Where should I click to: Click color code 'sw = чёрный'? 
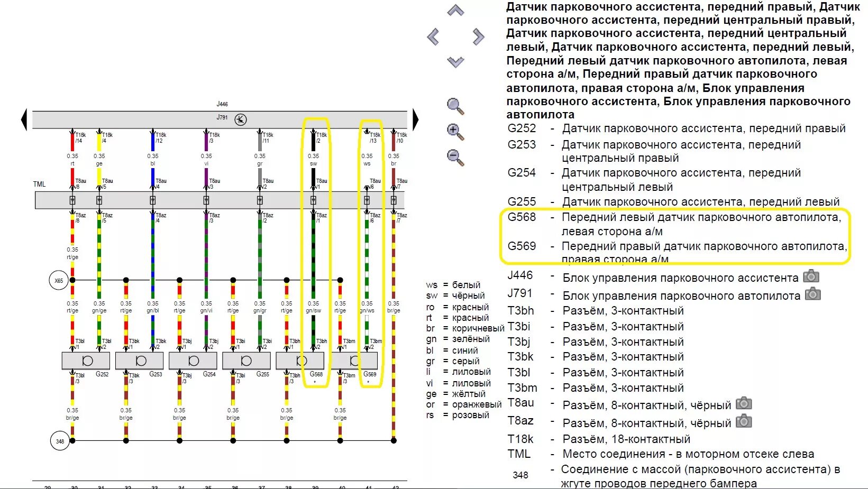[x=455, y=296]
